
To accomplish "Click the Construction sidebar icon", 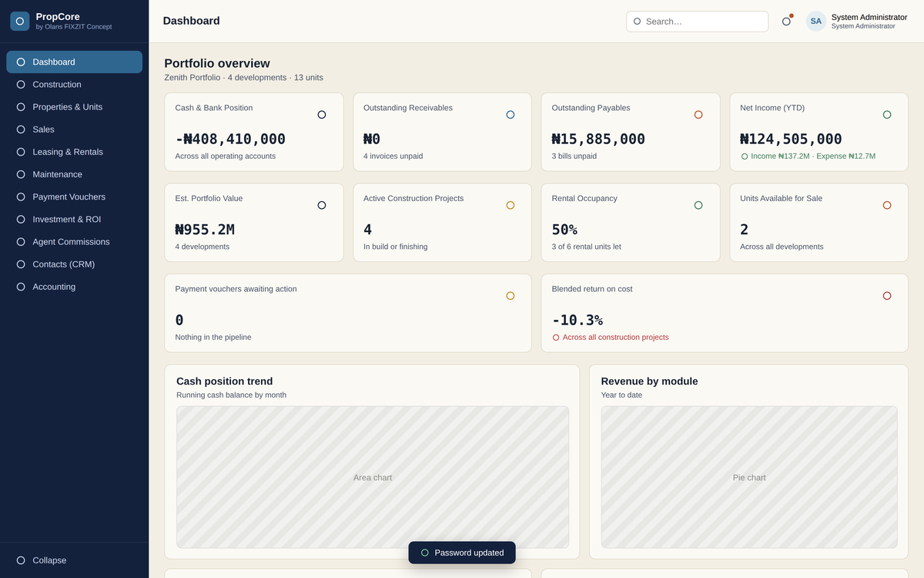I will coord(21,85).
